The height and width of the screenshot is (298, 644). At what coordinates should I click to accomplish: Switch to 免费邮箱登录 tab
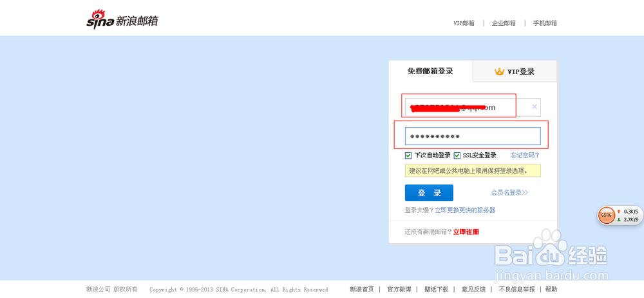pyautogui.click(x=430, y=71)
